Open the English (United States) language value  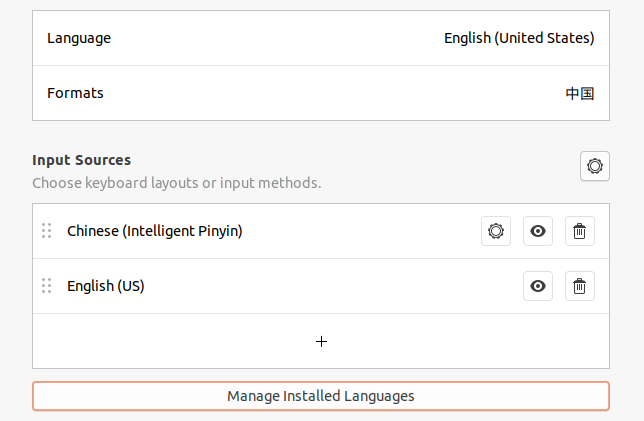click(519, 38)
